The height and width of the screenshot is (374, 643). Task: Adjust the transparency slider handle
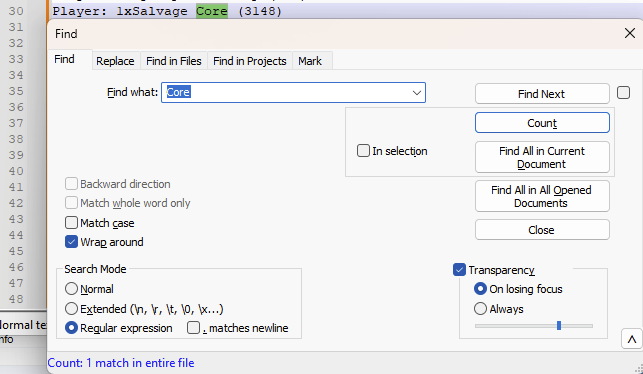559,326
